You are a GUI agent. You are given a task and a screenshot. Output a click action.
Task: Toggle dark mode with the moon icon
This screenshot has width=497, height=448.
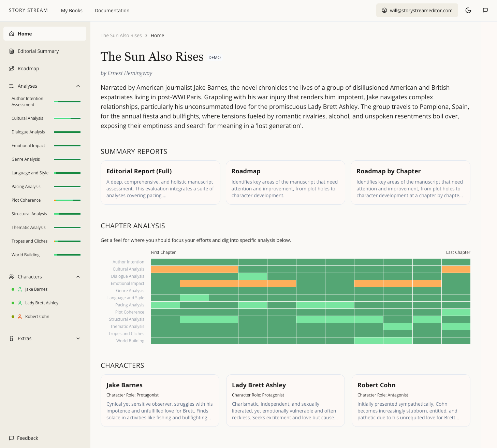tap(468, 10)
